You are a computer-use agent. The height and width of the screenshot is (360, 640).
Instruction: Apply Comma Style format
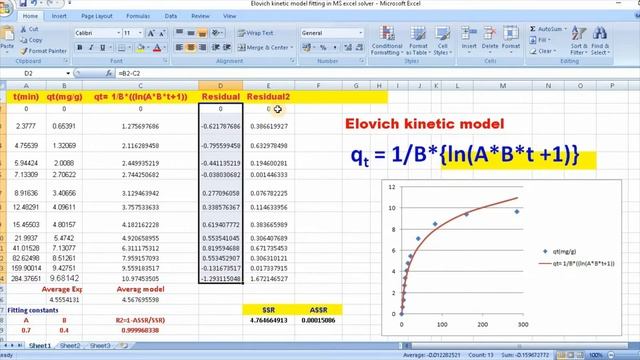point(335,48)
